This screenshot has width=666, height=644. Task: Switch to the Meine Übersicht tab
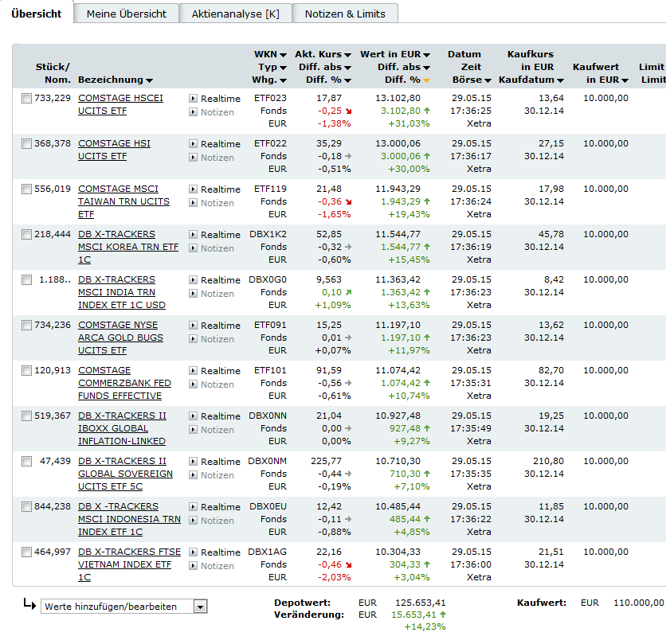pyautogui.click(x=126, y=14)
